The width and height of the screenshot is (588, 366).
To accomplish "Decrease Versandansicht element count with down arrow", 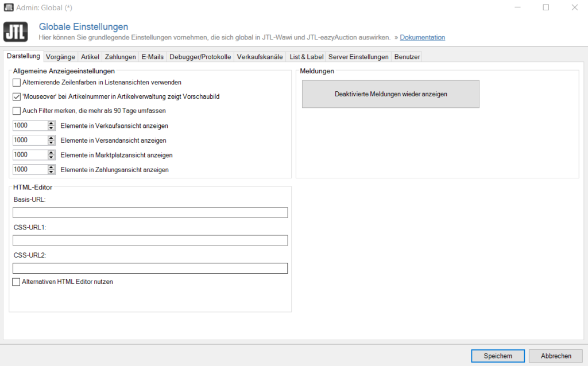I will (52, 143).
